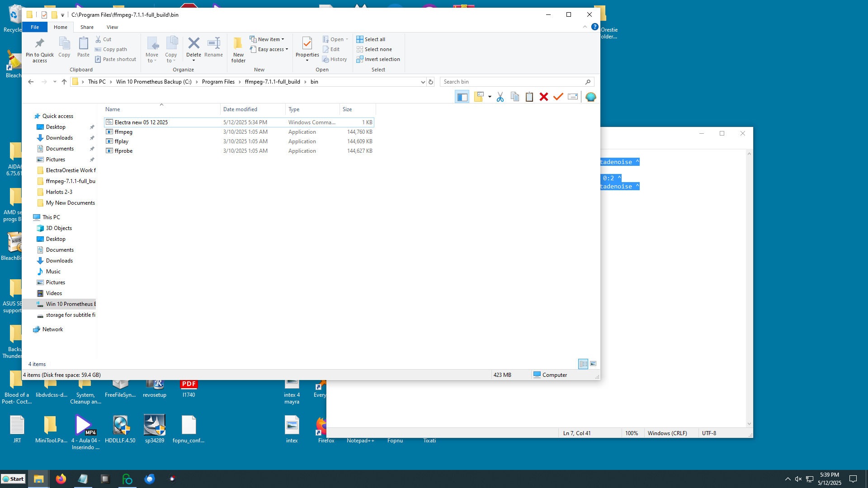Image resolution: width=868 pixels, height=488 pixels.
Task: Create a New folder from ribbon
Action: [238, 50]
